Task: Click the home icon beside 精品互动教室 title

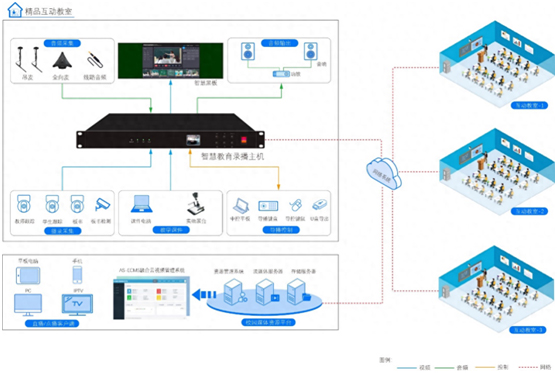Action: click(x=15, y=10)
